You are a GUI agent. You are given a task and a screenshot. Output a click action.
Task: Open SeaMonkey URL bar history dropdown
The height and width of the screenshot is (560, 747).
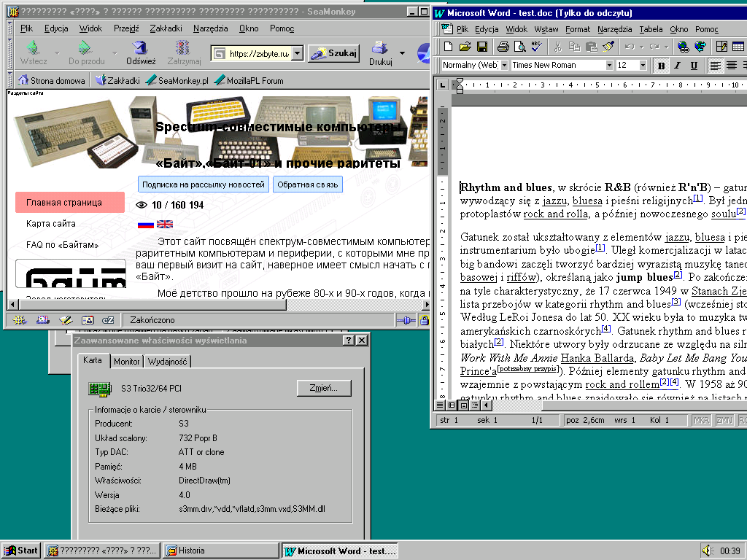pyautogui.click(x=297, y=52)
